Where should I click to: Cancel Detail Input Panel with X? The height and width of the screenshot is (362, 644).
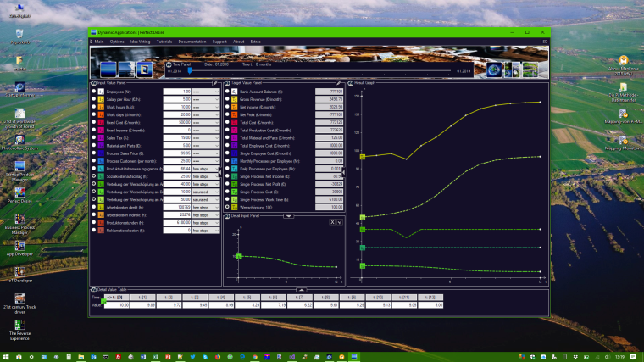pyautogui.click(x=332, y=222)
